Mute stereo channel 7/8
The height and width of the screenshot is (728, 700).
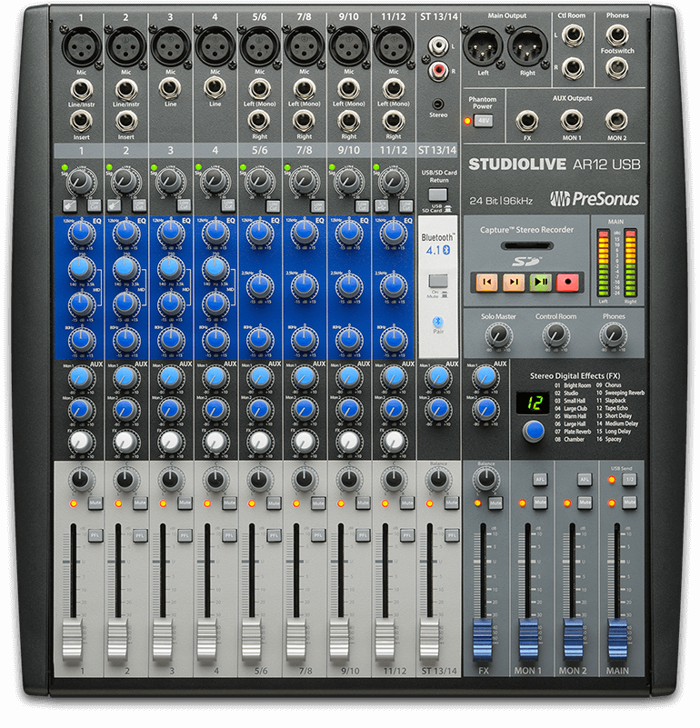[318, 504]
